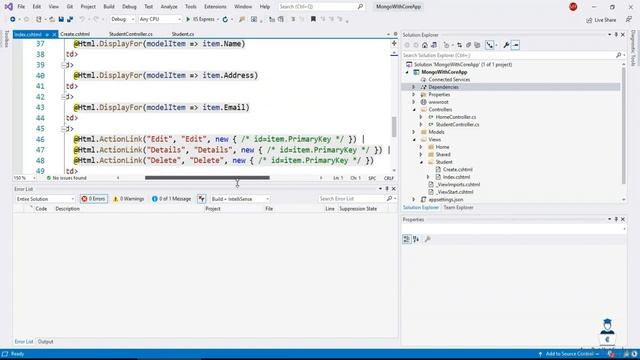The width and height of the screenshot is (640, 360).
Task: Click the Bookmark toolbar icon
Action: (313, 19)
